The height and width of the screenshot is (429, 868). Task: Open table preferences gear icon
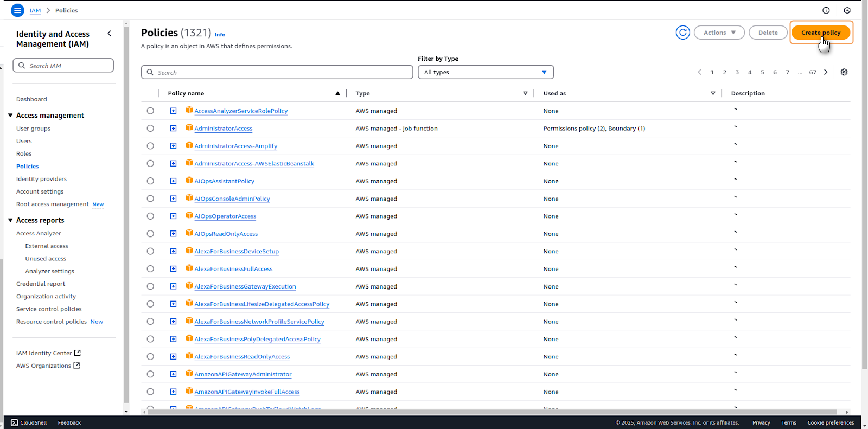844,72
